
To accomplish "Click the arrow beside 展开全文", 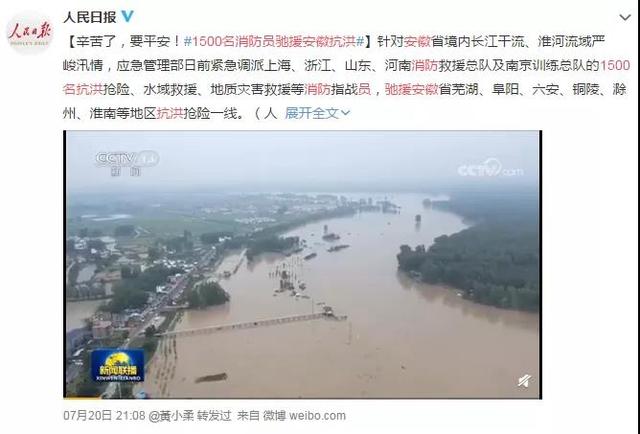I will (345, 113).
